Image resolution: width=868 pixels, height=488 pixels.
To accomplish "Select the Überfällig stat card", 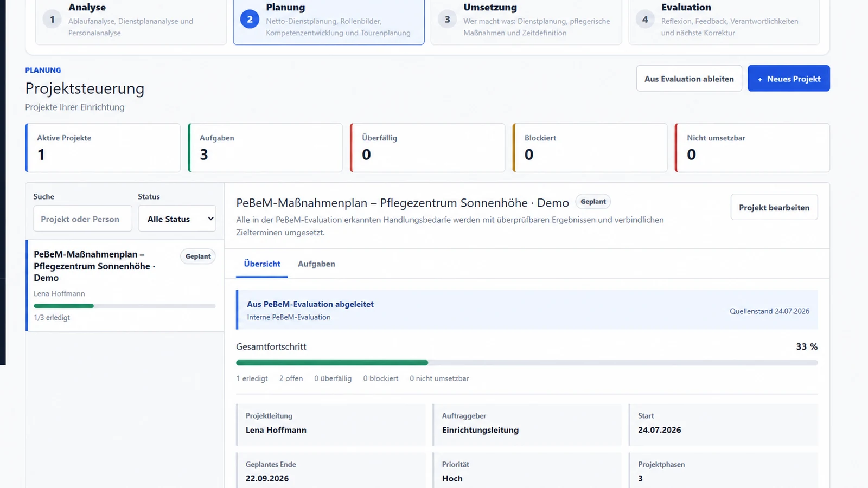I will [x=427, y=147].
